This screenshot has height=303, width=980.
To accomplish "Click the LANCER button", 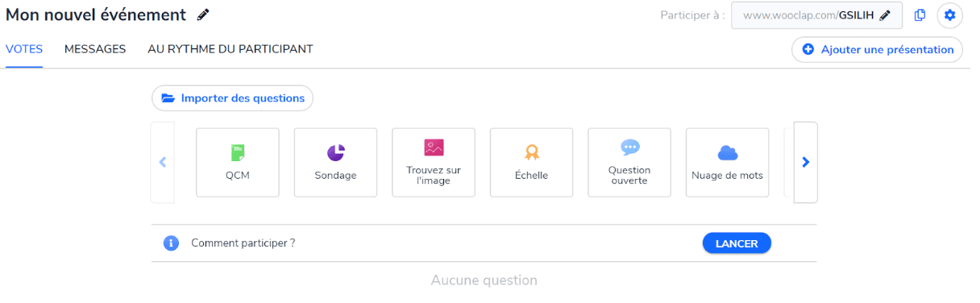I will (737, 243).
